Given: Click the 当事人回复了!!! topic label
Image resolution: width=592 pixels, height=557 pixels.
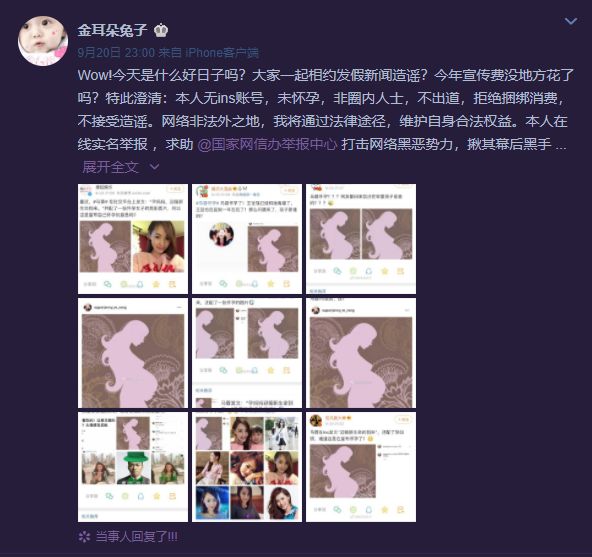Looking at the screenshot, I should coord(137,537).
